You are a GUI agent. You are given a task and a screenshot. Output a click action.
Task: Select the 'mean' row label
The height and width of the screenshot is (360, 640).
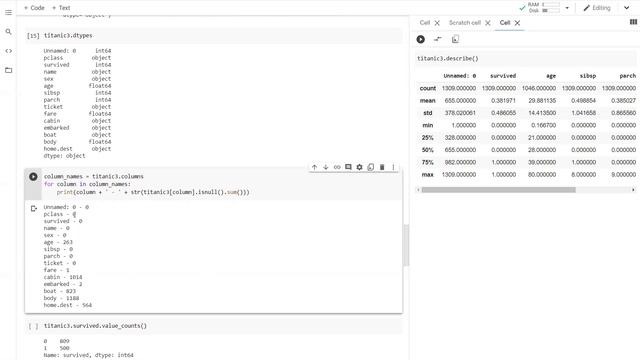(x=427, y=100)
